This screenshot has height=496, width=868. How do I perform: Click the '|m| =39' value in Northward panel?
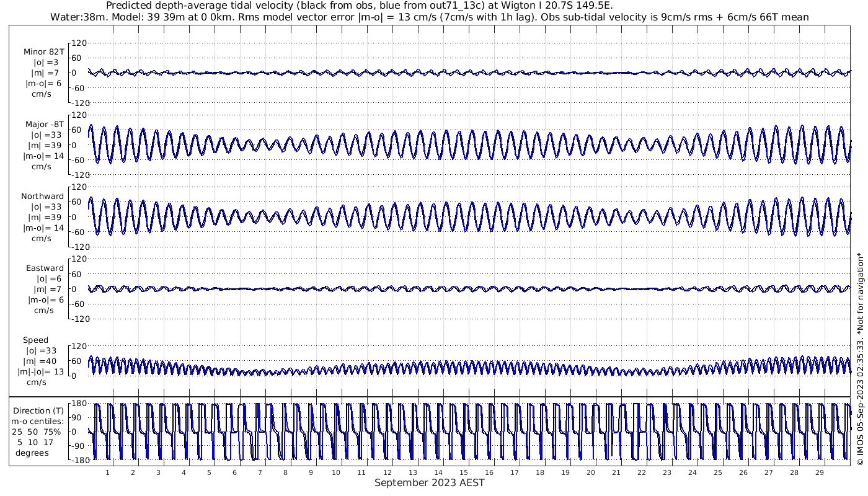click(x=45, y=217)
